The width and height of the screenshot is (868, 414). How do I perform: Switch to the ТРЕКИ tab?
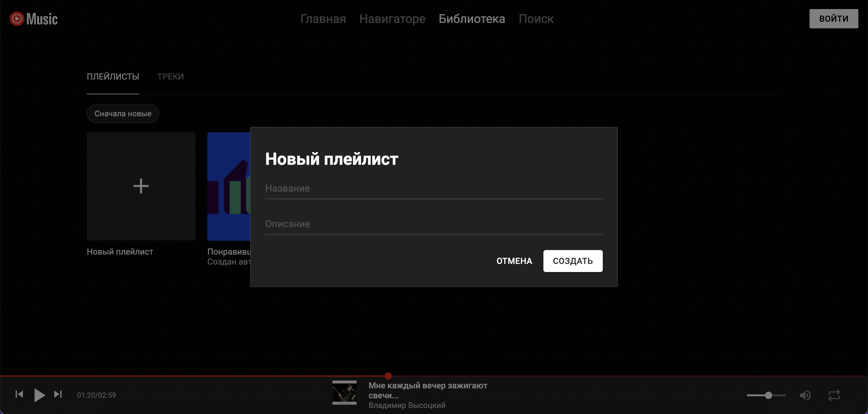[x=171, y=77]
